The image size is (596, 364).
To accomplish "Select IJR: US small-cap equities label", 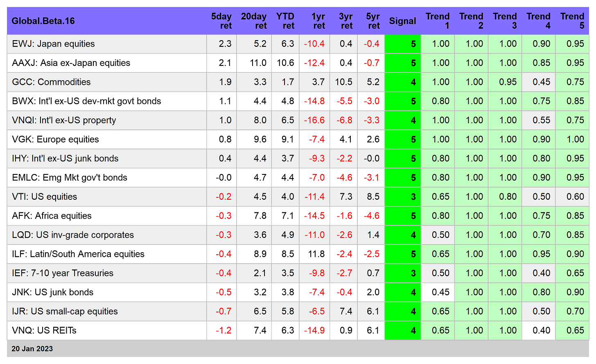I will (x=65, y=311).
